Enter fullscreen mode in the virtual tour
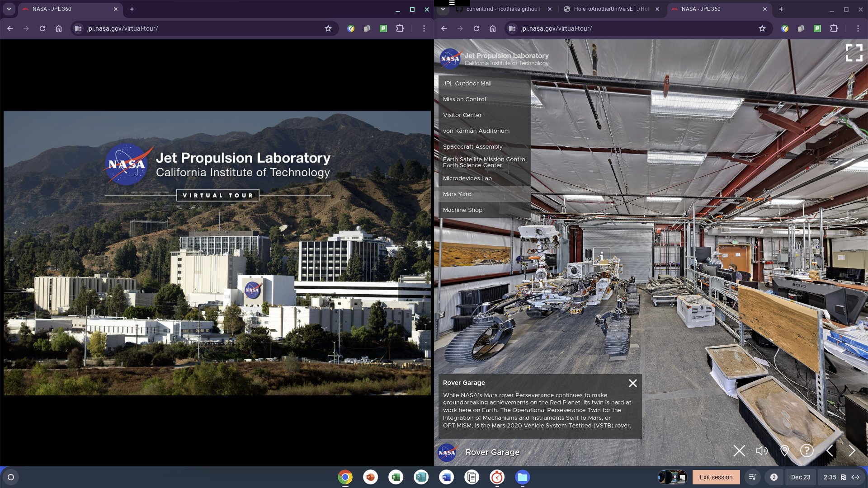 tap(854, 53)
